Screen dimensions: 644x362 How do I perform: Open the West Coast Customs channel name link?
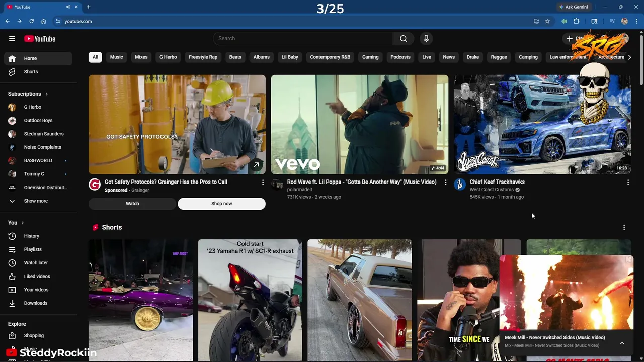pyautogui.click(x=492, y=190)
